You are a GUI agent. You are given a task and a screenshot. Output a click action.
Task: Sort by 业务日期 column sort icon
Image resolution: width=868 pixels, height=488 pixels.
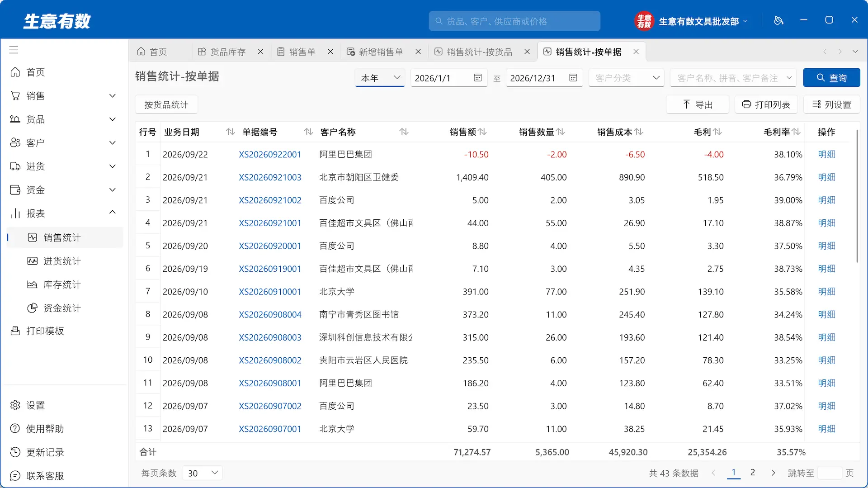[231, 132]
